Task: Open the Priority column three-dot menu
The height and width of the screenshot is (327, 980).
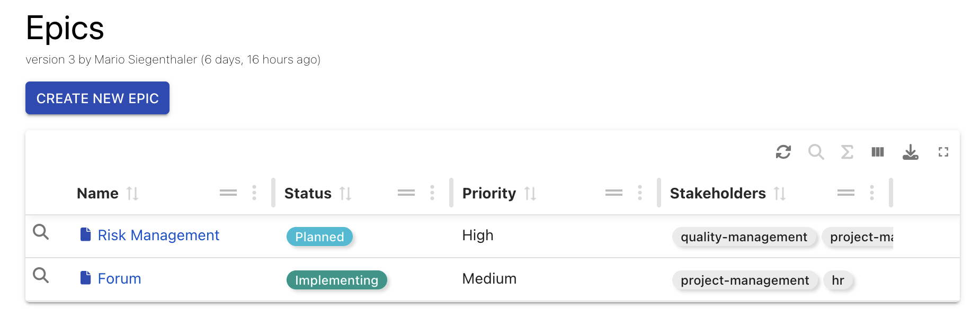Action: pos(640,193)
